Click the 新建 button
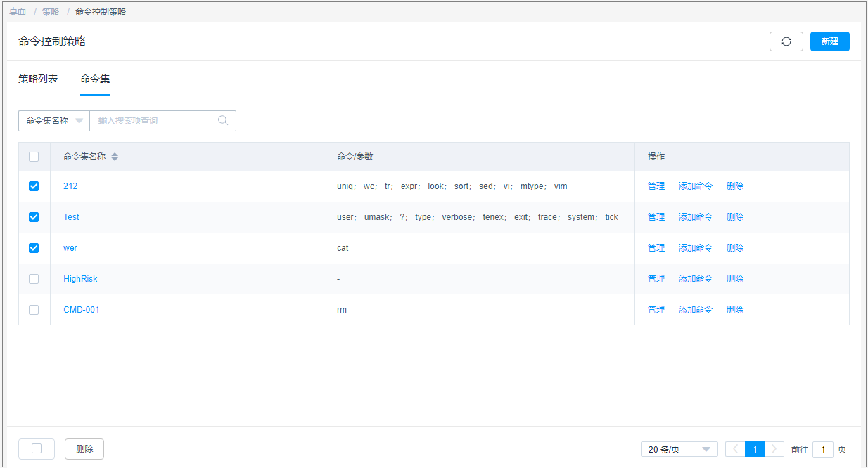 point(829,41)
